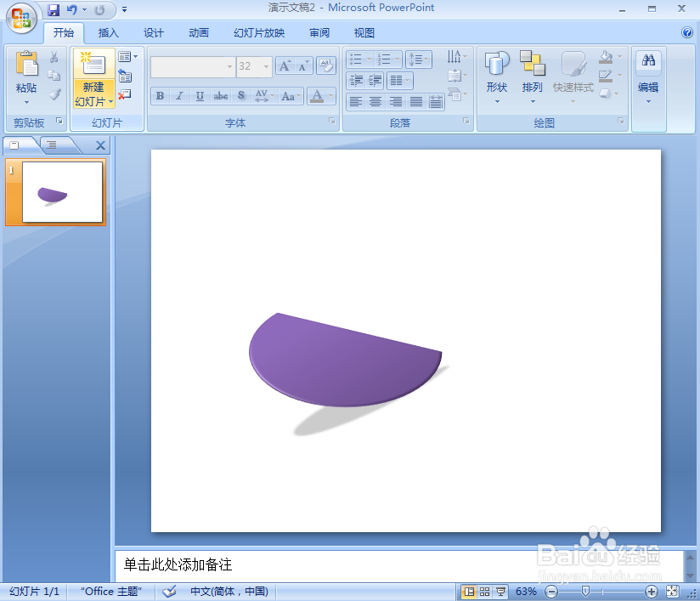Image resolution: width=700 pixels, height=601 pixels.
Task: Activate the Format Painter brush
Action: (x=54, y=94)
